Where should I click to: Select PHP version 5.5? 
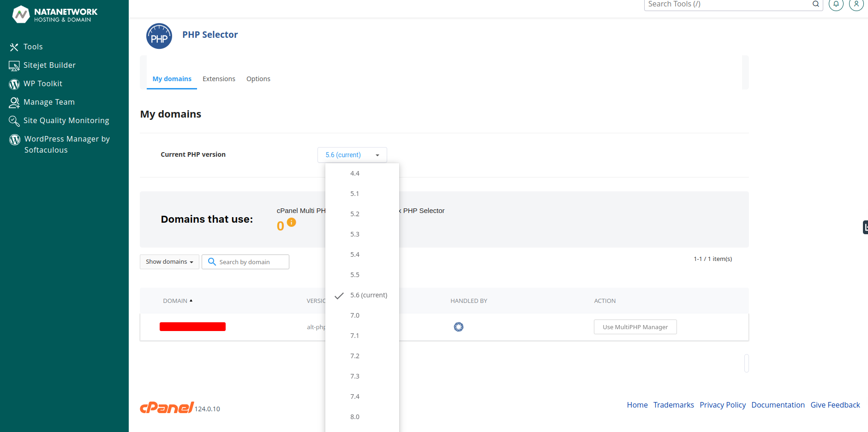pos(362,275)
